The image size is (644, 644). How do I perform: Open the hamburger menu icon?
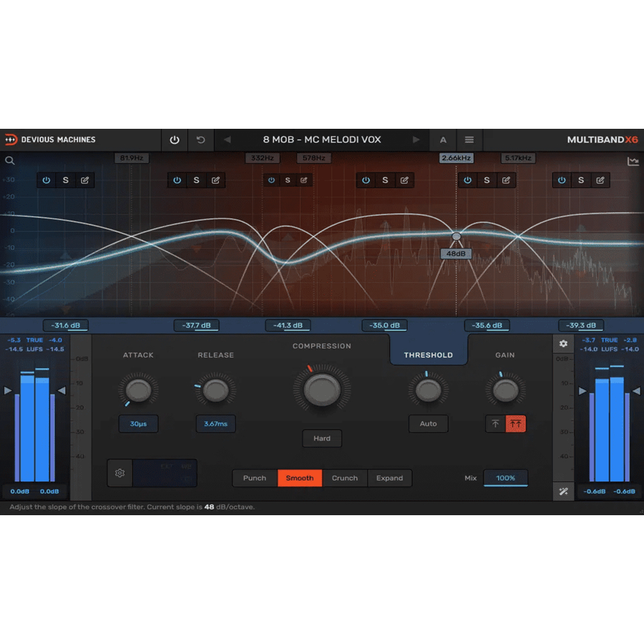tap(469, 140)
